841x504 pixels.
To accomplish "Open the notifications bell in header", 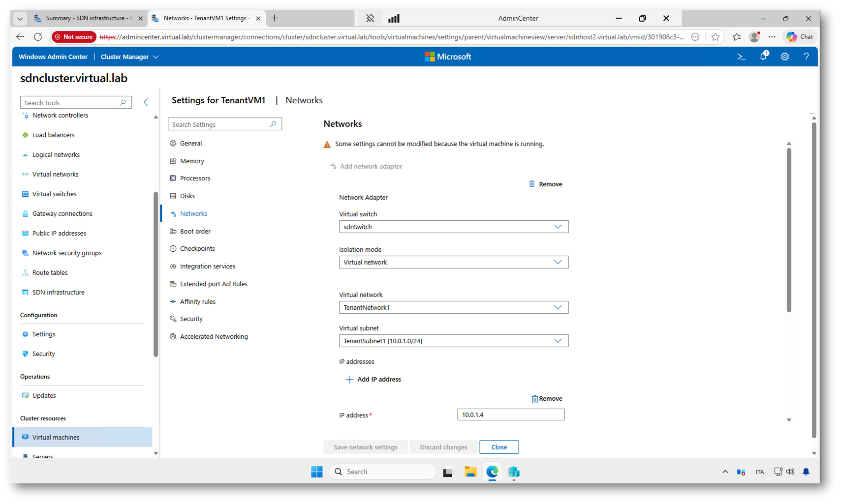I will (x=763, y=57).
